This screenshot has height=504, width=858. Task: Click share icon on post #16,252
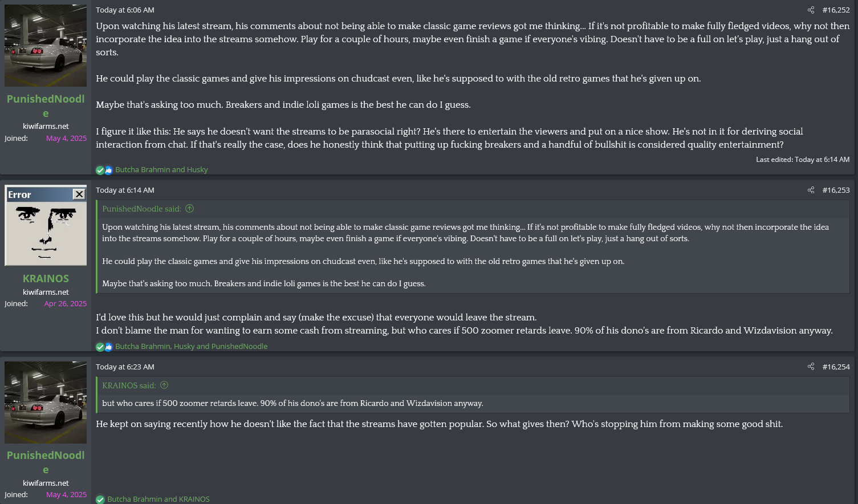[x=811, y=10]
